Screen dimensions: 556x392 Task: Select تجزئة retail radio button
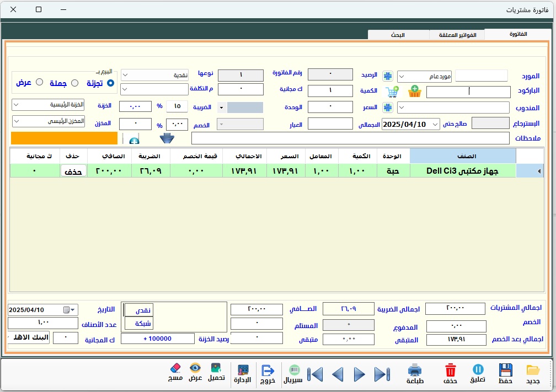tap(111, 83)
